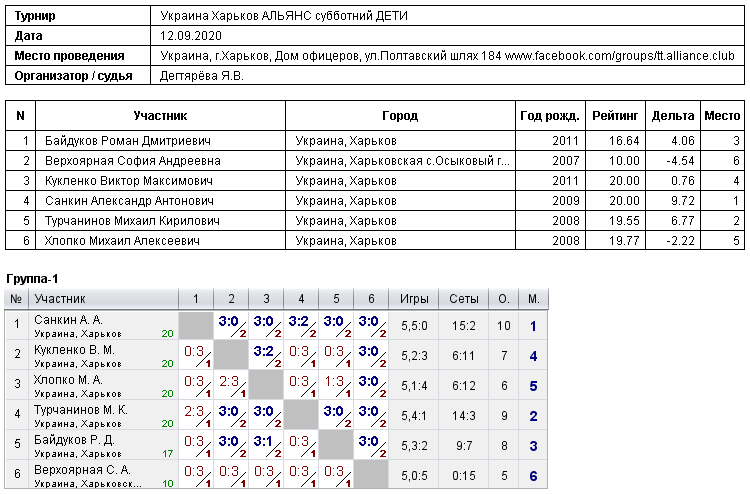Click delta value -4.54
750x494 pixels.
680,161
